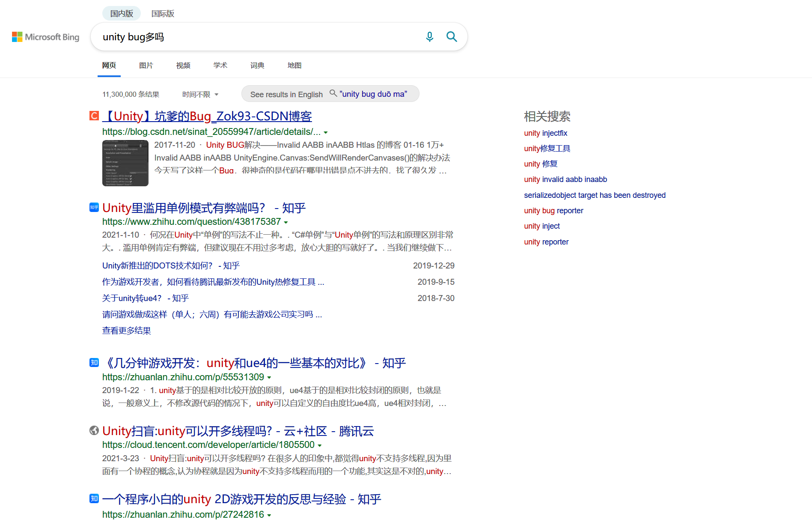Click the blog.csdn.net result URL
Image resolution: width=812 pixels, height=522 pixels.
pos(211,132)
